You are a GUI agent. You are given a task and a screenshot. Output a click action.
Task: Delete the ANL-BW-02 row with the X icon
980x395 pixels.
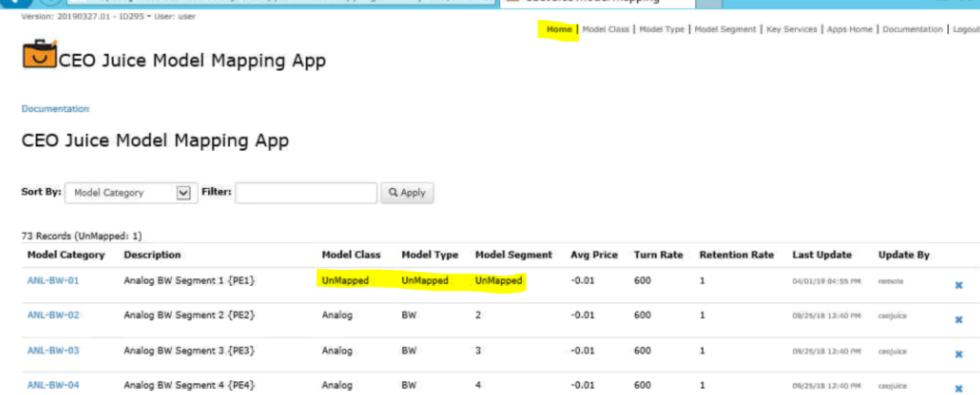[x=959, y=320]
